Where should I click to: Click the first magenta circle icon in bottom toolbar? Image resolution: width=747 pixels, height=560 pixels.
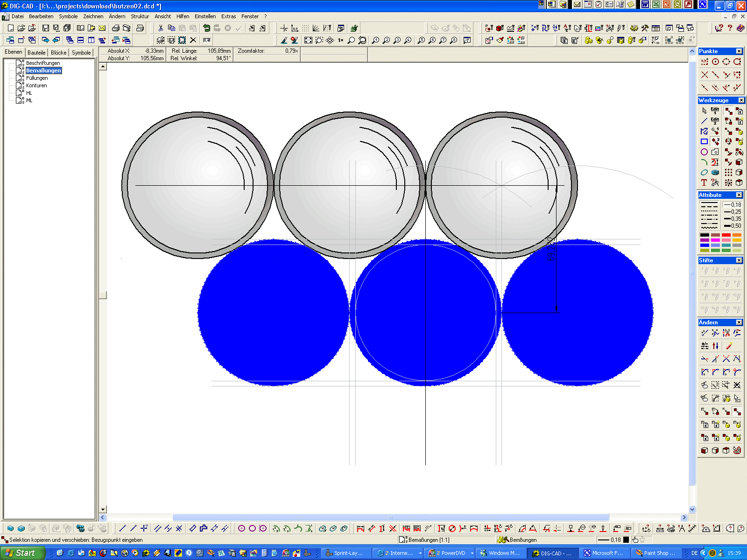(x=241, y=528)
